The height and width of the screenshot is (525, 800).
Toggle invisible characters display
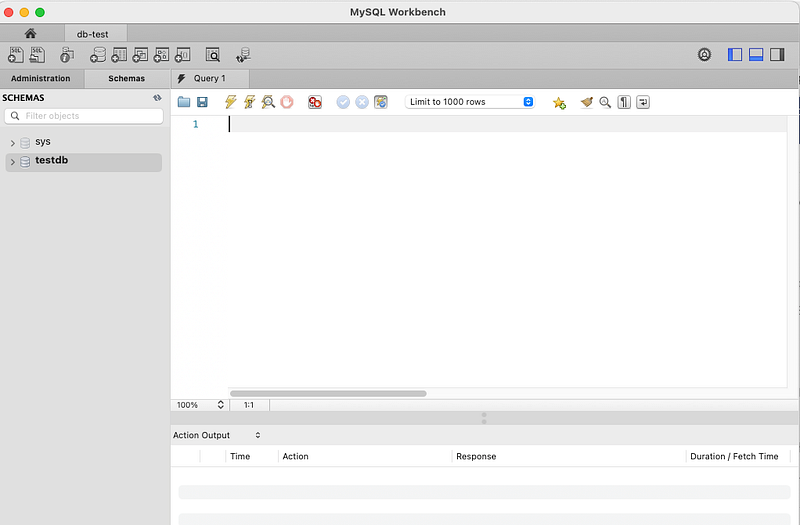click(624, 102)
